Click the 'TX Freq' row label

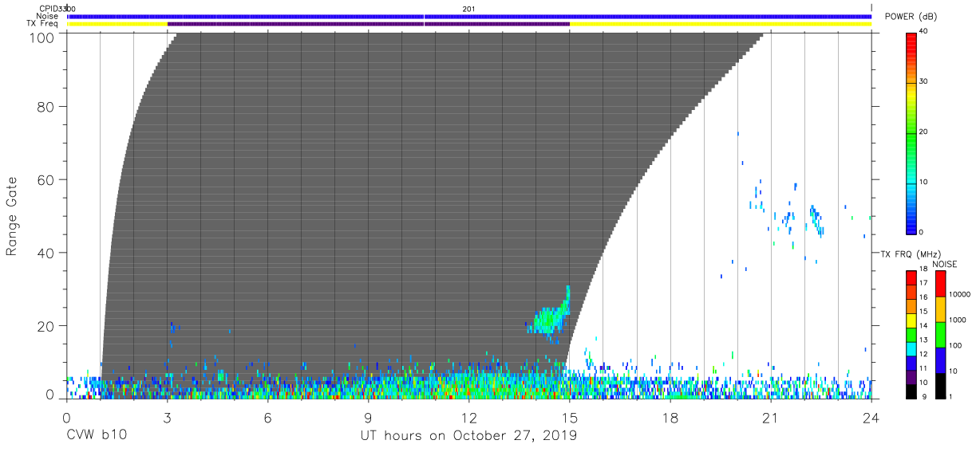tap(43, 24)
